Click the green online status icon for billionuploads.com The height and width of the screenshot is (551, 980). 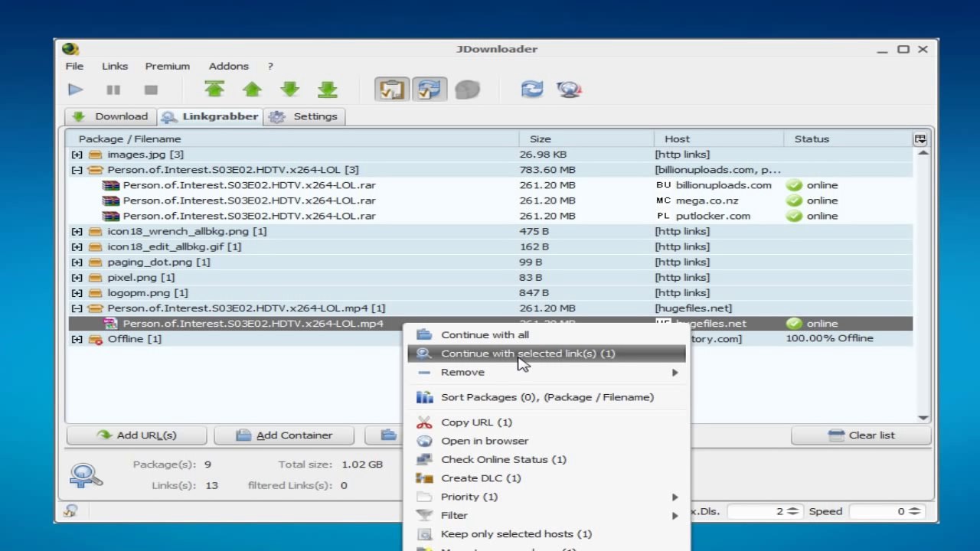(x=794, y=185)
